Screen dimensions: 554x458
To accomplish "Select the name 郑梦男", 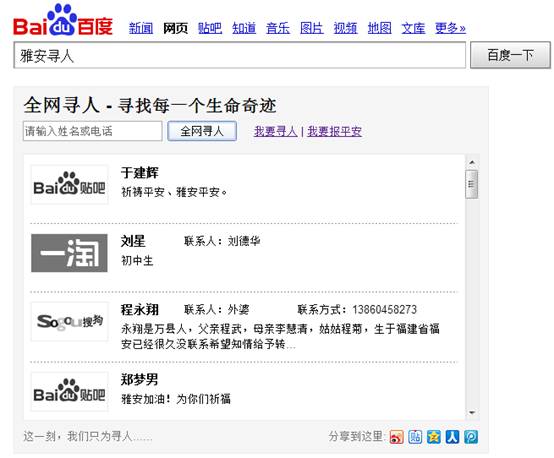I will click(140, 380).
